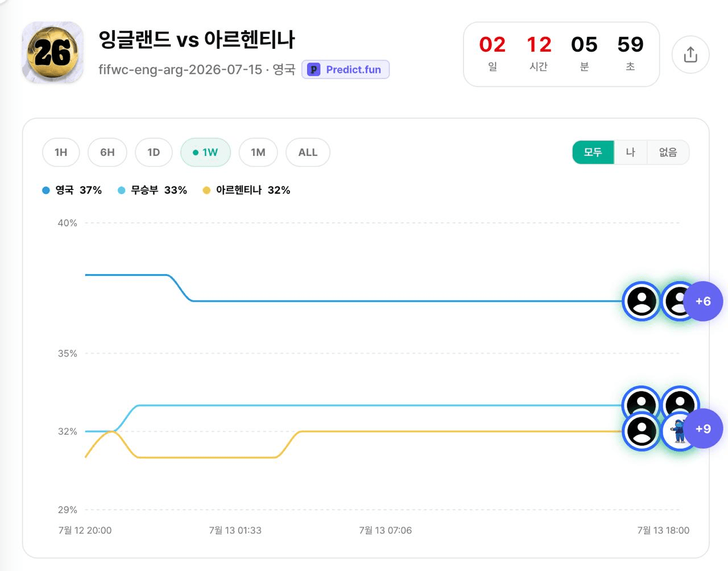Switch to the 1M range
This screenshot has height=571, width=728.
tap(258, 152)
